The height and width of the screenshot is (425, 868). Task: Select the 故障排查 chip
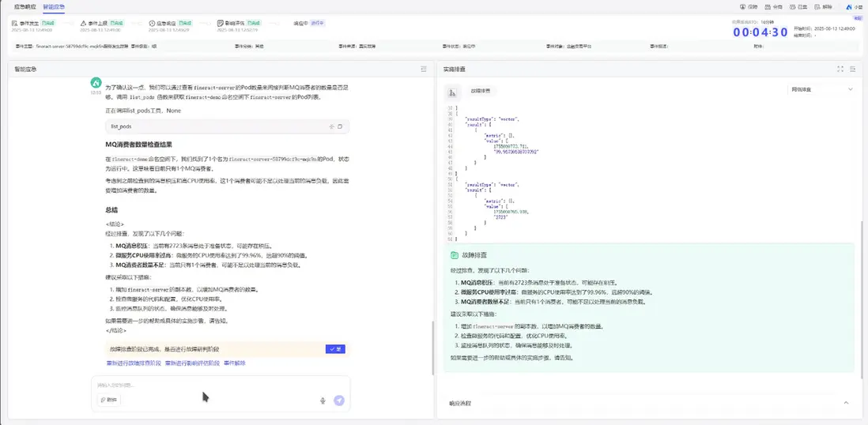(481, 90)
